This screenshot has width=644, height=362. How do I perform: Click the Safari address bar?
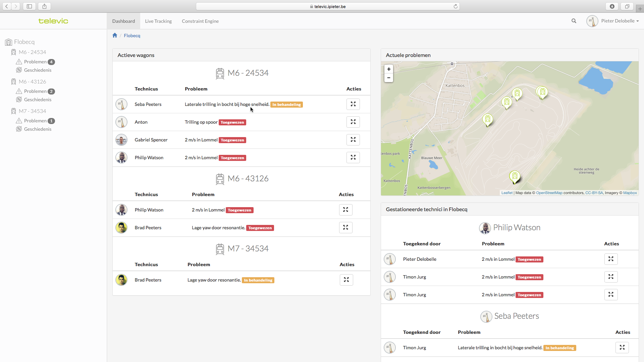[328, 6]
